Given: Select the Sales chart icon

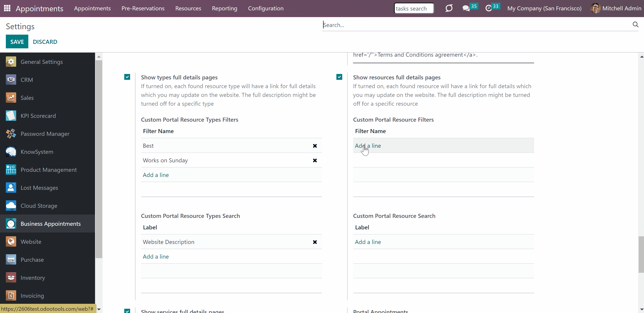Looking at the screenshot, I should pyautogui.click(x=11, y=98).
